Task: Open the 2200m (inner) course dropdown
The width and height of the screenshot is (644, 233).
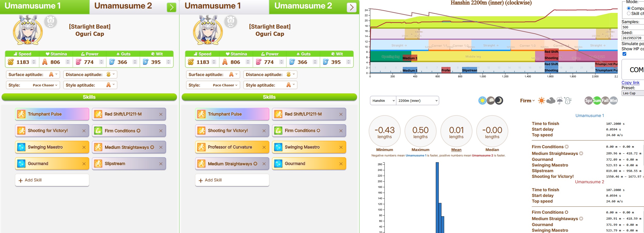Action: 418,101
